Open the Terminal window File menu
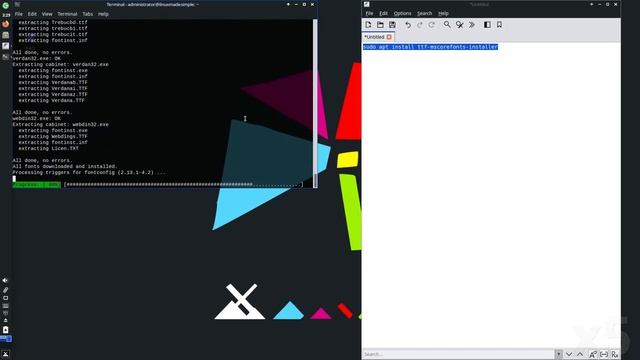The image size is (640, 360). coord(19,14)
